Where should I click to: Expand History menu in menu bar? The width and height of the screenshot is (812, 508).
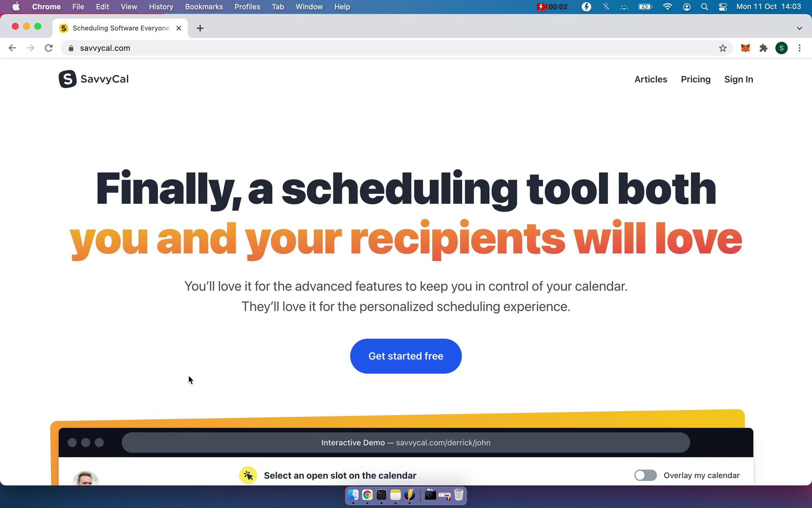(x=160, y=6)
